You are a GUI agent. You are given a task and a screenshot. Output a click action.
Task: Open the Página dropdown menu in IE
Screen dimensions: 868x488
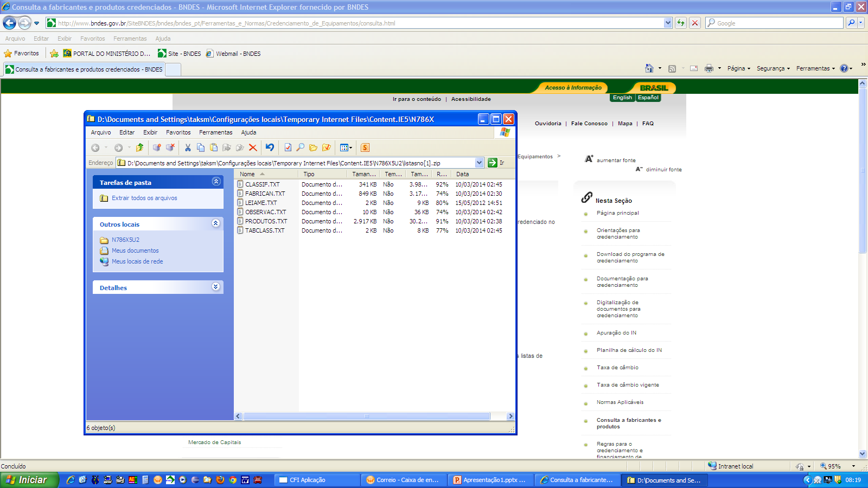pyautogui.click(x=739, y=68)
